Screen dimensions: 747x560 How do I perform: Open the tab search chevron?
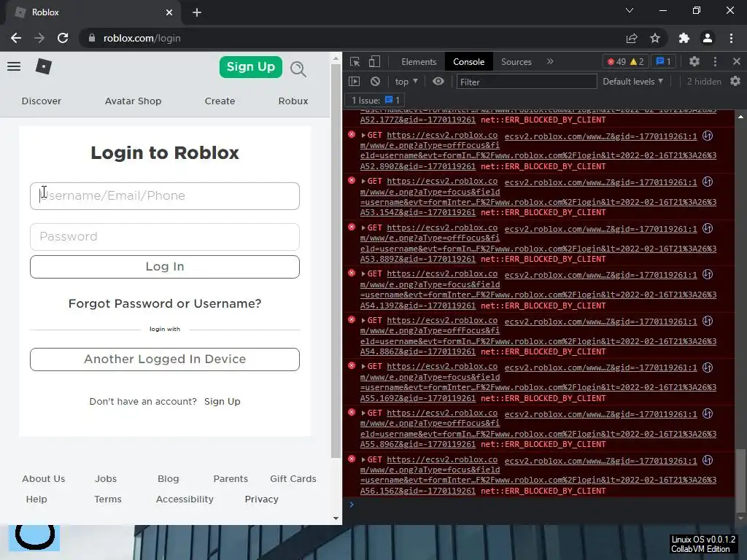click(630, 10)
